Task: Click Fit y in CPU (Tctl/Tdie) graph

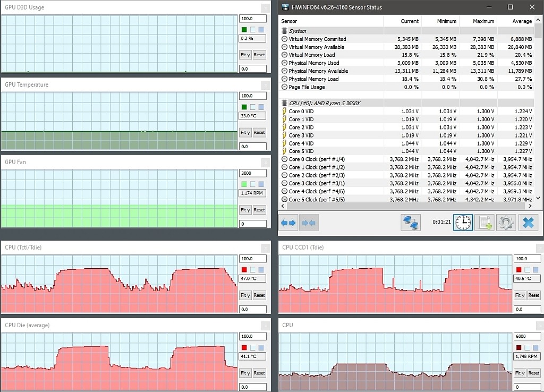Action: (245, 295)
